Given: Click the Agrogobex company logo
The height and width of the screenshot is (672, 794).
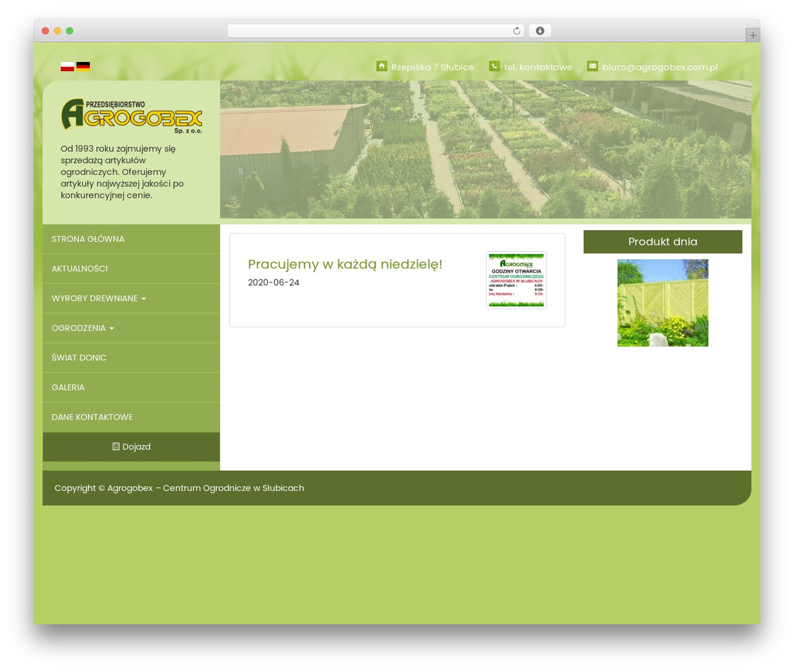Looking at the screenshot, I should pyautogui.click(x=132, y=116).
